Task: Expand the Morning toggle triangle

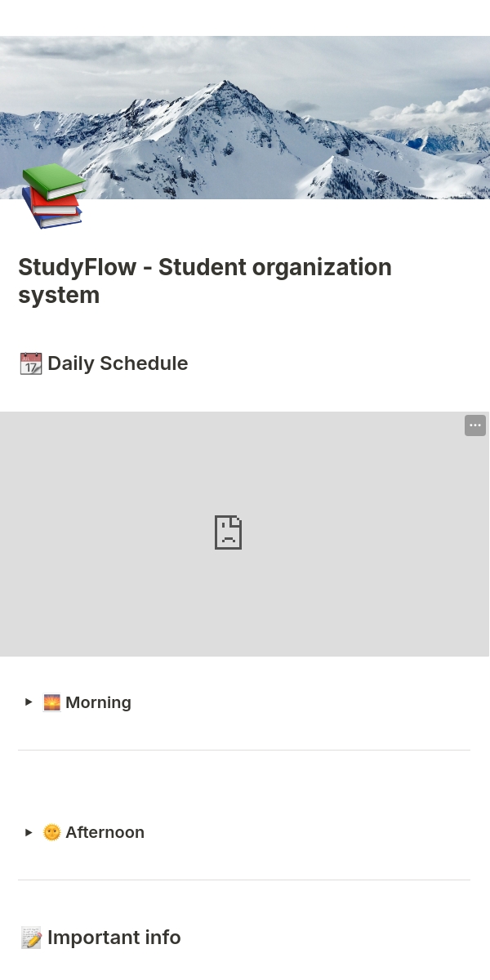Action: click(29, 702)
